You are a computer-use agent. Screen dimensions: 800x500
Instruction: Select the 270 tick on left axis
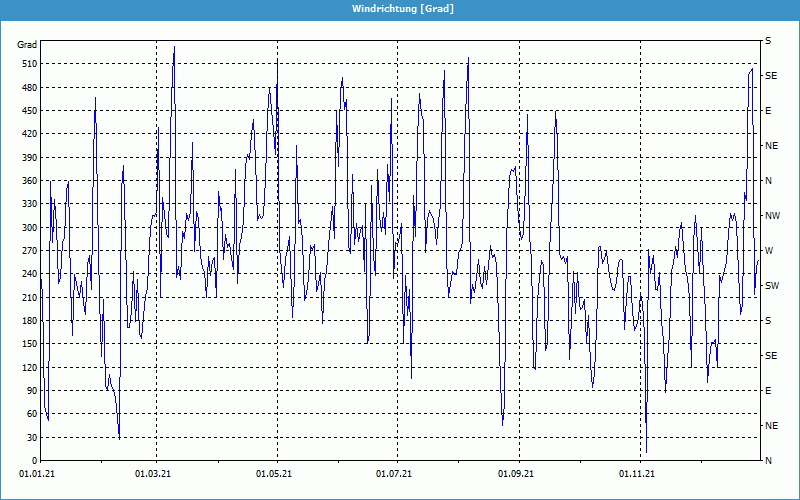(27, 251)
